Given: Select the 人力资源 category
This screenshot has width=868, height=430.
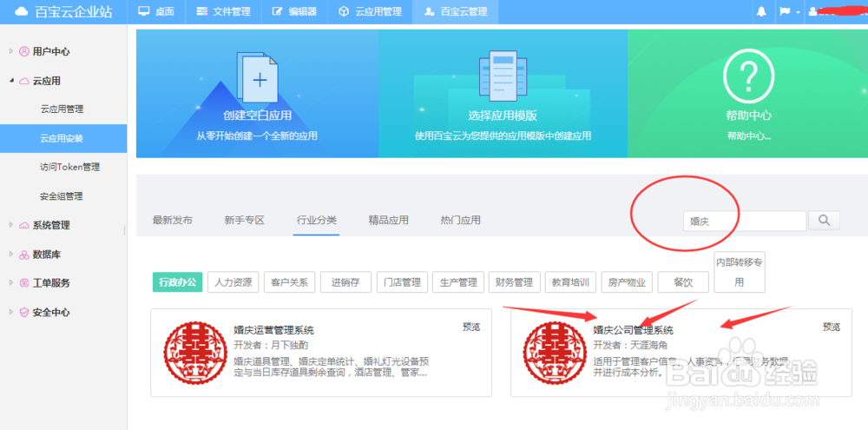Looking at the screenshot, I should pos(233,282).
